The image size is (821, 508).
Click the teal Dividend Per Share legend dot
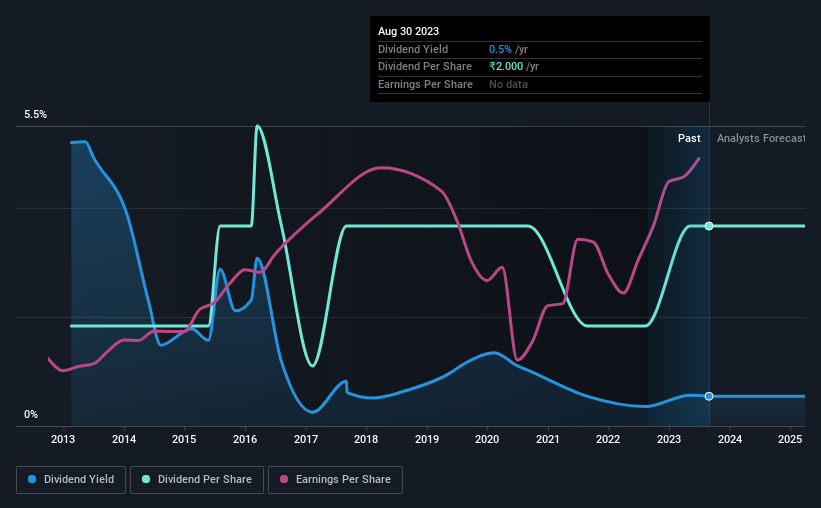(x=146, y=479)
